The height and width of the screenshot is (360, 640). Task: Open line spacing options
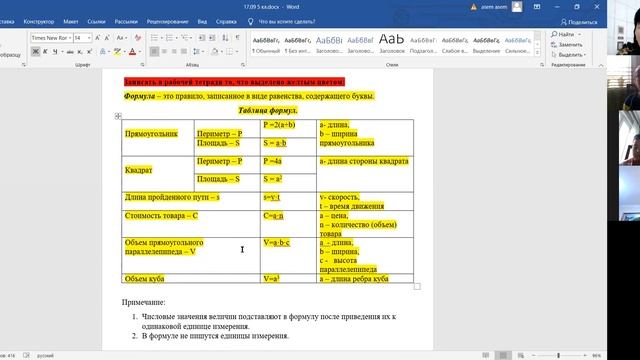[x=197, y=51]
